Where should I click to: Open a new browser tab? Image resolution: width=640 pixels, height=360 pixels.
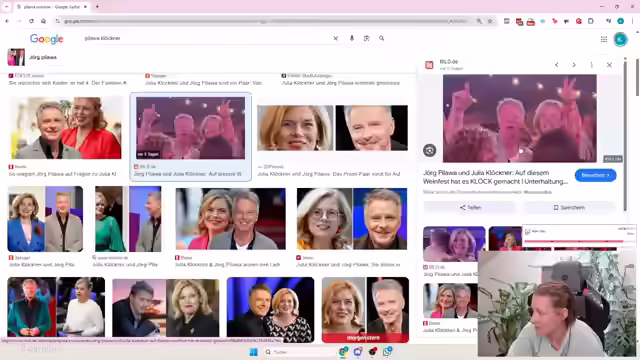coord(97,7)
